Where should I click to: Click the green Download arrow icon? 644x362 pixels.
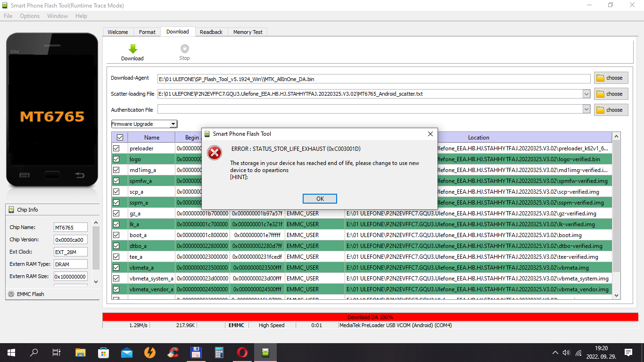tap(132, 49)
